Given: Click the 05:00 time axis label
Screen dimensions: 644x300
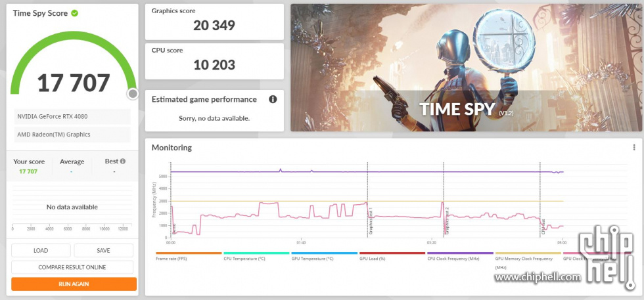Looking at the screenshot, I should click(561, 242).
